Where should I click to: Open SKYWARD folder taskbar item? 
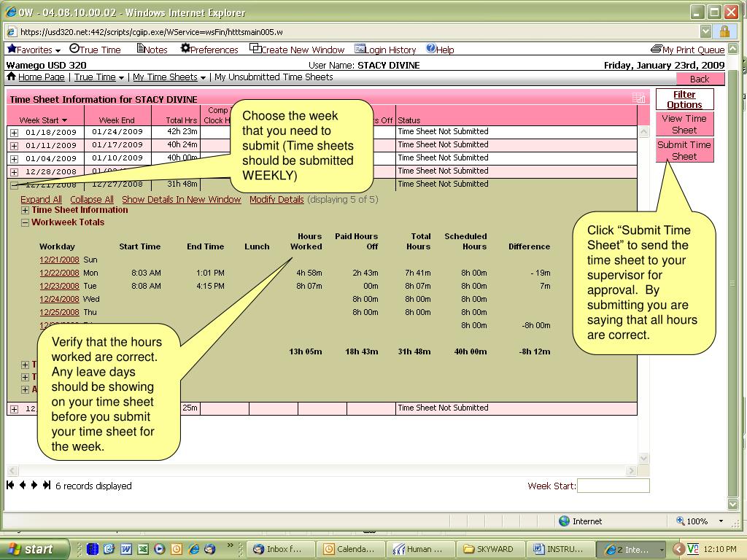[x=490, y=549]
